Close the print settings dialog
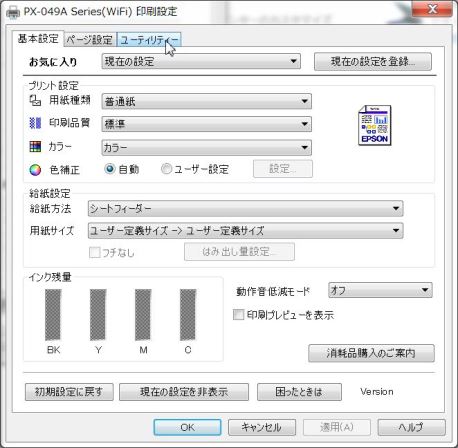 432,9
